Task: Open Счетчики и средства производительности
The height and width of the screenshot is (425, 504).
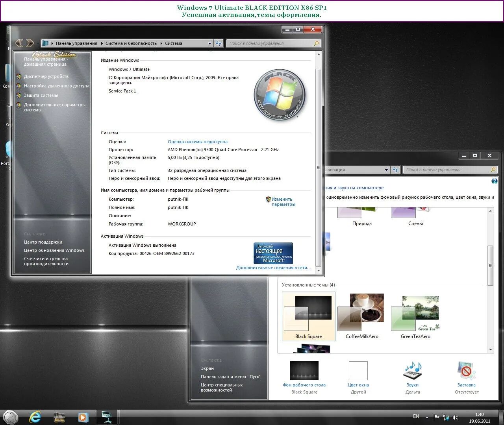Action: tap(46, 261)
